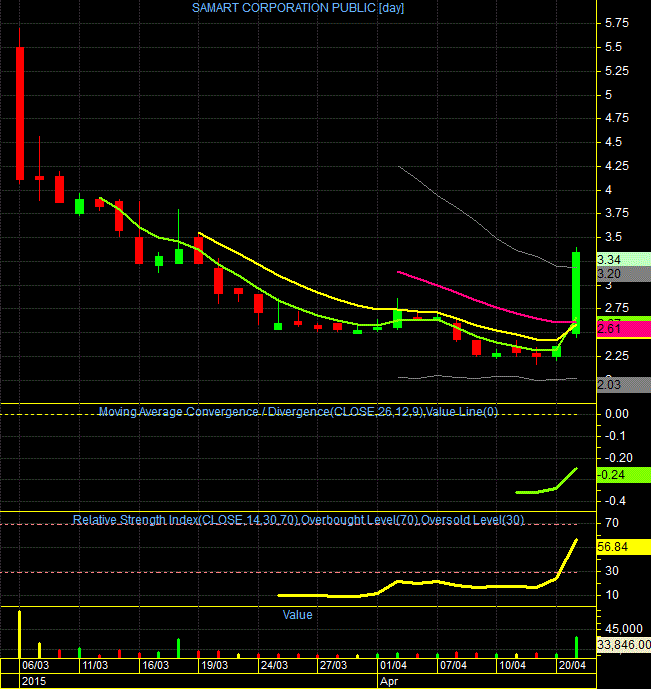651x689 pixels.
Task: Click the 45,000 volume axis label
Action: pos(623,629)
